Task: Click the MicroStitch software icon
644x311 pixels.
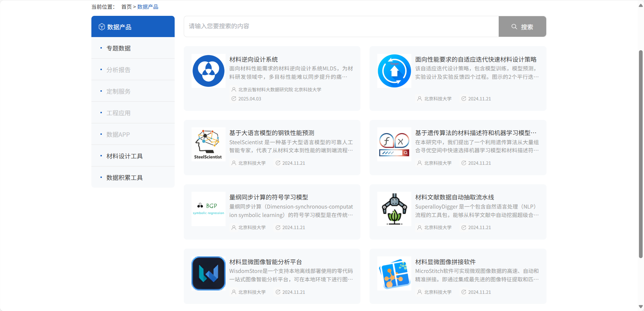Action: pyautogui.click(x=394, y=273)
